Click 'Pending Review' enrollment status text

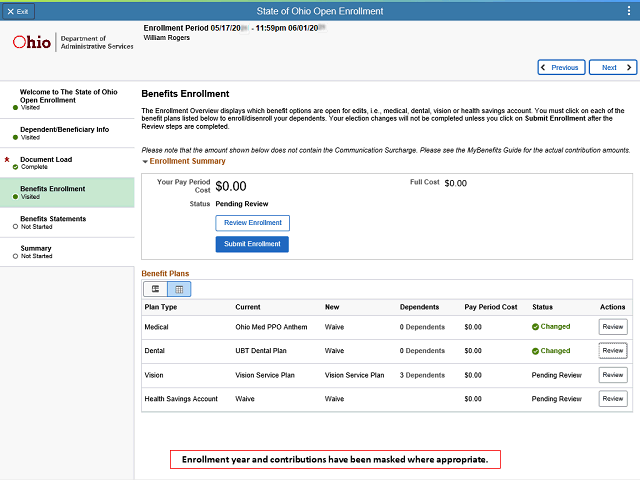[242, 204]
